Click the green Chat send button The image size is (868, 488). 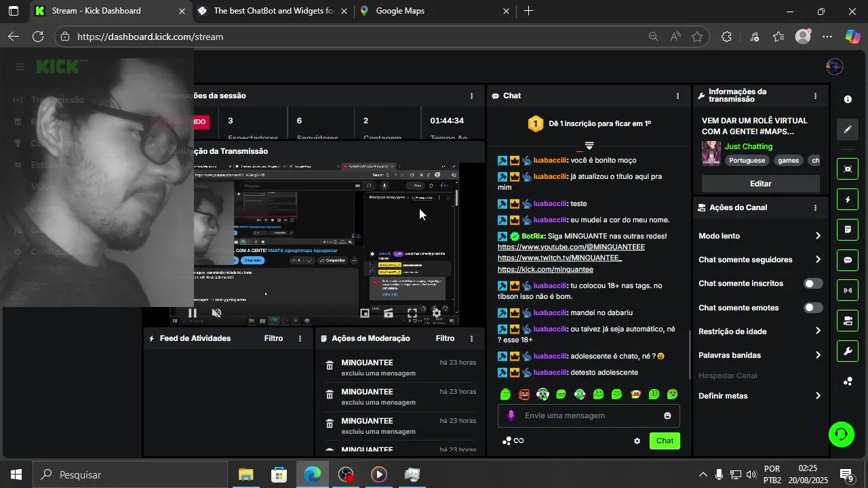(x=665, y=441)
